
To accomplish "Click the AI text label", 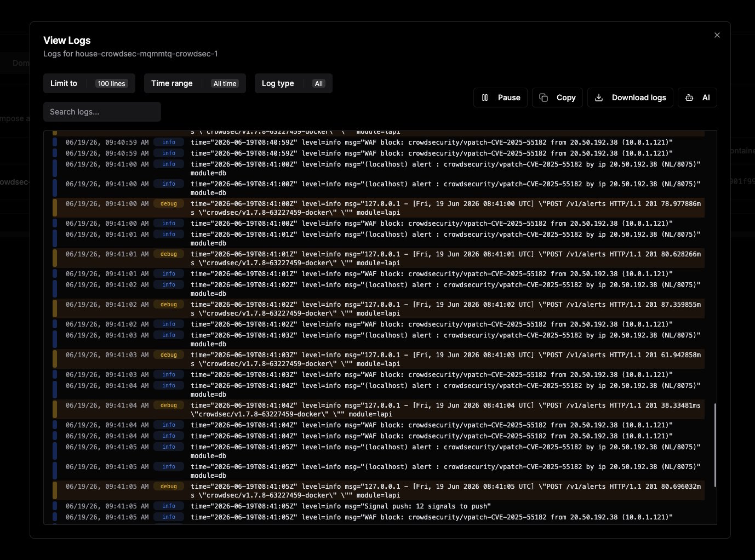I will (x=706, y=98).
